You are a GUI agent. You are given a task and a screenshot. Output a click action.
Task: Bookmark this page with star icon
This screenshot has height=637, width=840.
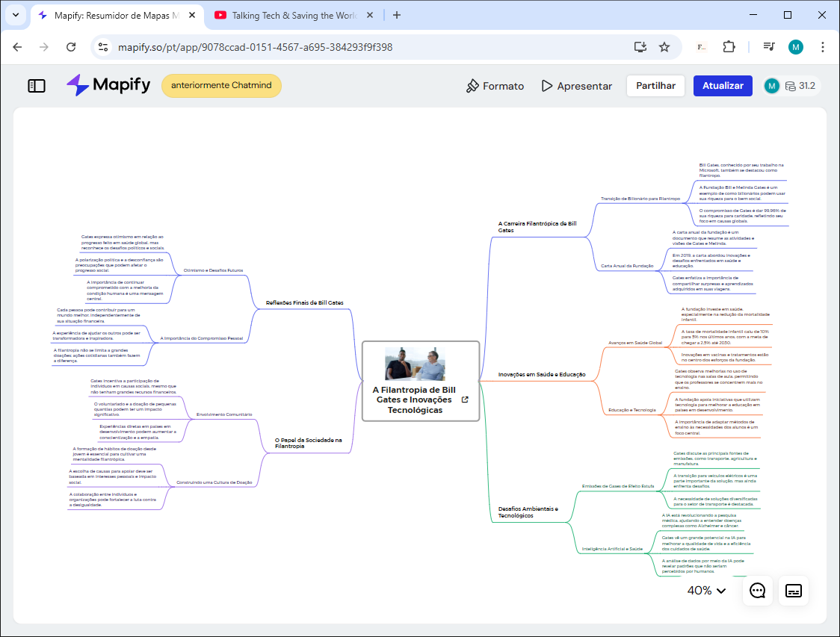664,47
